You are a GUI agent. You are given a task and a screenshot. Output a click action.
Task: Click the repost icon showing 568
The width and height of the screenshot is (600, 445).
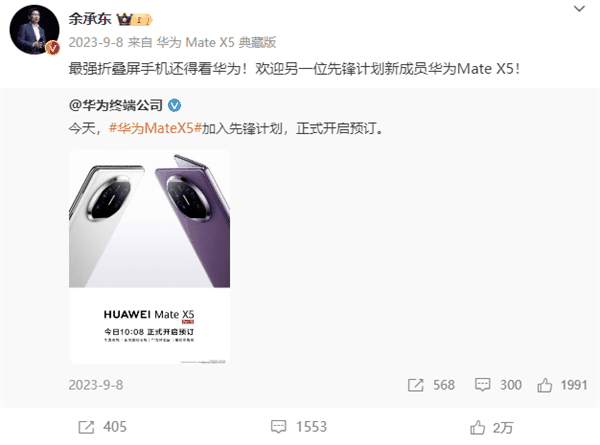416,385
